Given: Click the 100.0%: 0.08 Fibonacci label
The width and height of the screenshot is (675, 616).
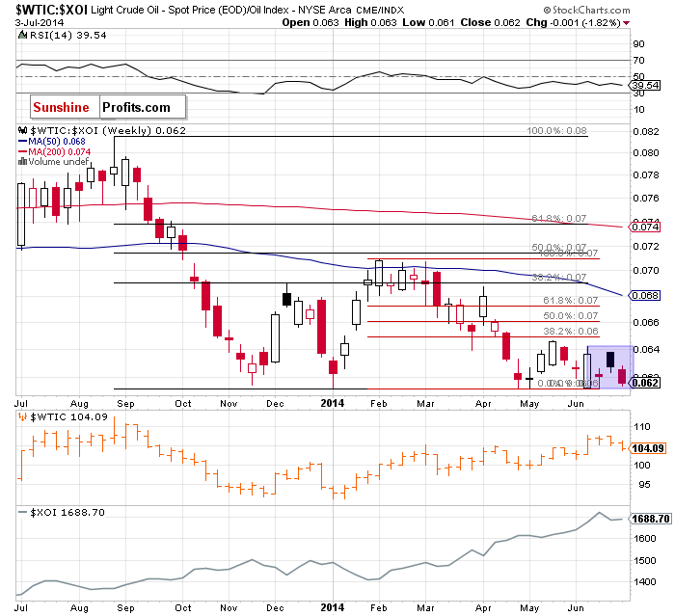Looking at the screenshot, I should (556, 130).
